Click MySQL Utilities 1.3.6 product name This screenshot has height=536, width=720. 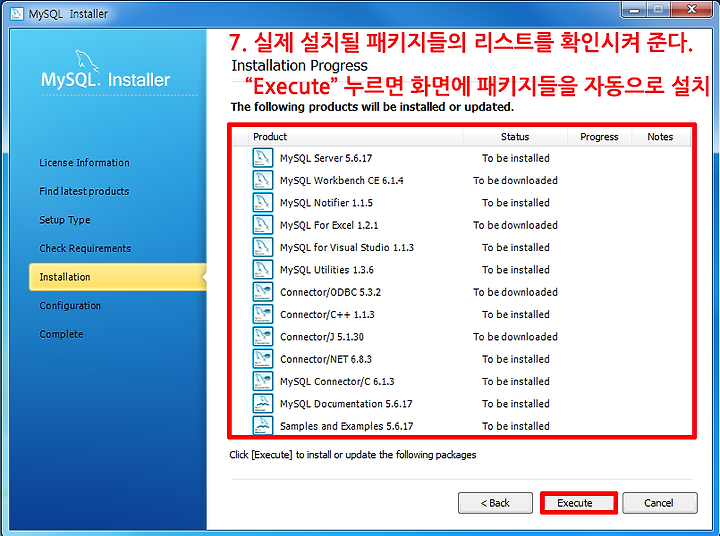click(326, 270)
